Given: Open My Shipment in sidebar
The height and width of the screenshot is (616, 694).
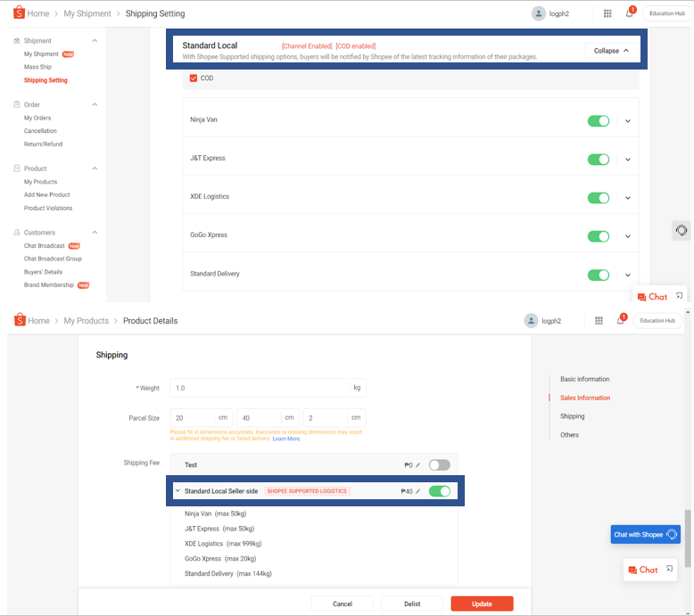Looking at the screenshot, I should coord(41,54).
